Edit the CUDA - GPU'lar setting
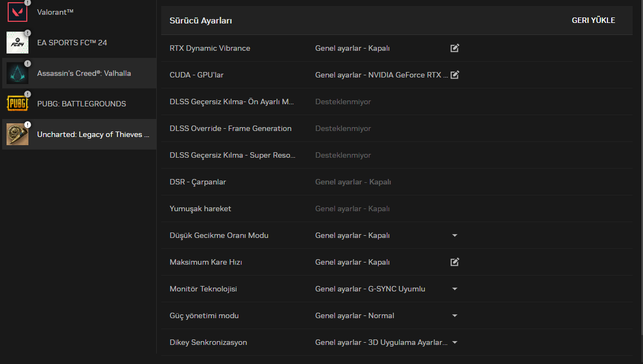This screenshot has height=364, width=643. (x=455, y=75)
